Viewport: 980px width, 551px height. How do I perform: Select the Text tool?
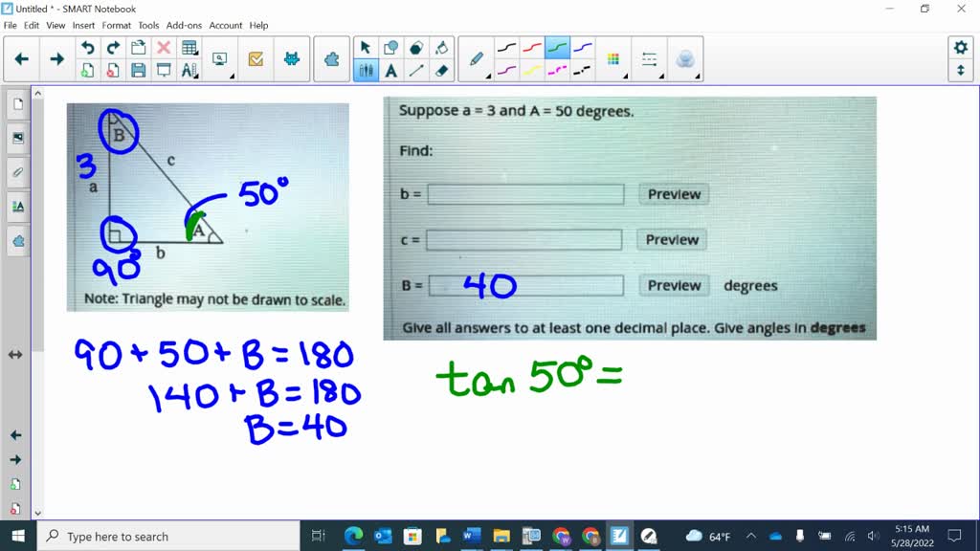390,71
